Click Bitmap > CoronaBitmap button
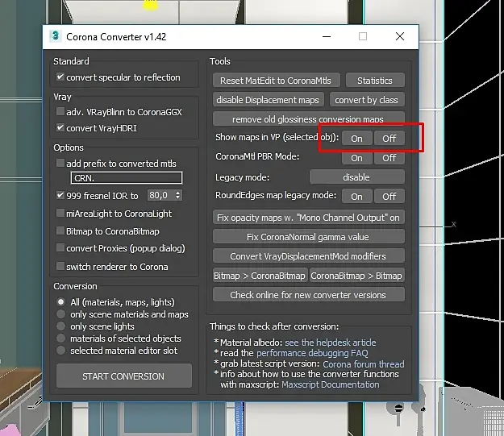Image resolution: width=504 pixels, height=436 pixels. tap(260, 276)
